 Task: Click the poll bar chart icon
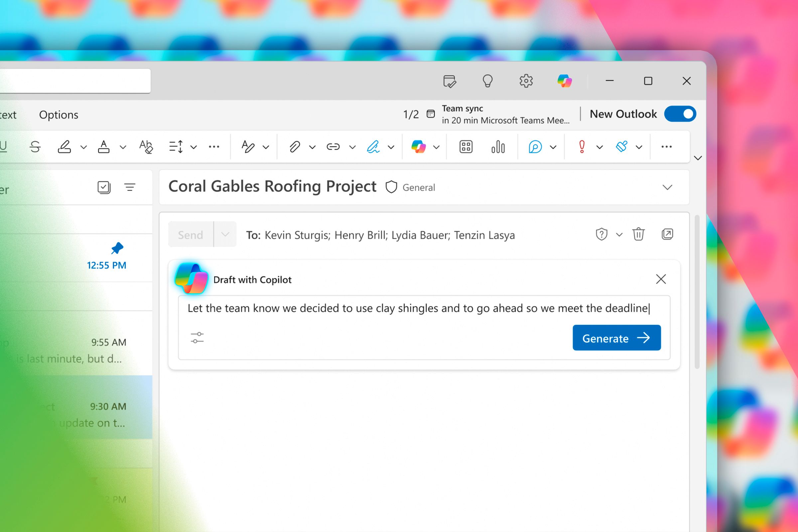(498, 147)
